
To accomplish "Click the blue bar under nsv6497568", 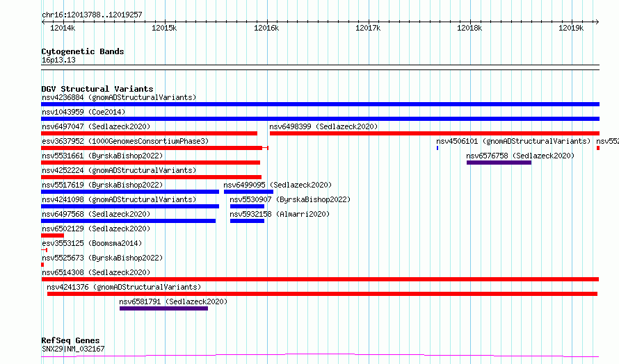I will click(128, 221).
